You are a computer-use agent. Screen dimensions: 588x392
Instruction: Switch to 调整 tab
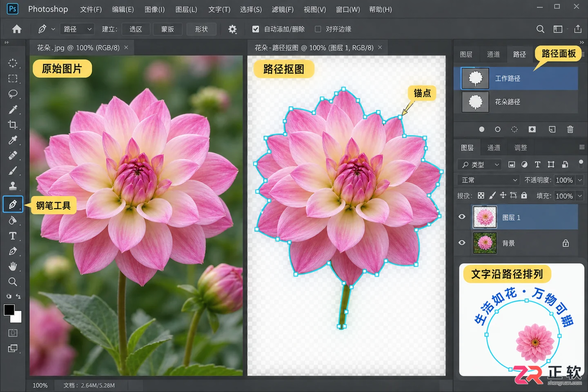coord(521,147)
